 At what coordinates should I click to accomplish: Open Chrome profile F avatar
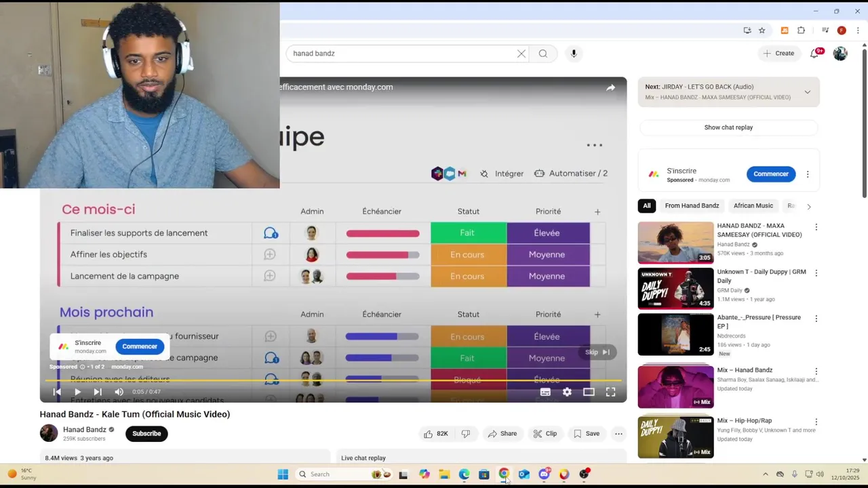pyautogui.click(x=842, y=30)
